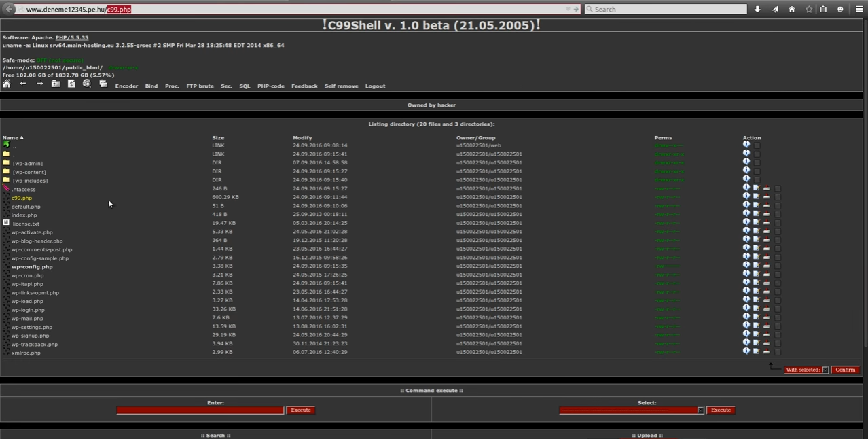Click the command Enter input field
This screenshot has height=439, width=868.
point(200,410)
